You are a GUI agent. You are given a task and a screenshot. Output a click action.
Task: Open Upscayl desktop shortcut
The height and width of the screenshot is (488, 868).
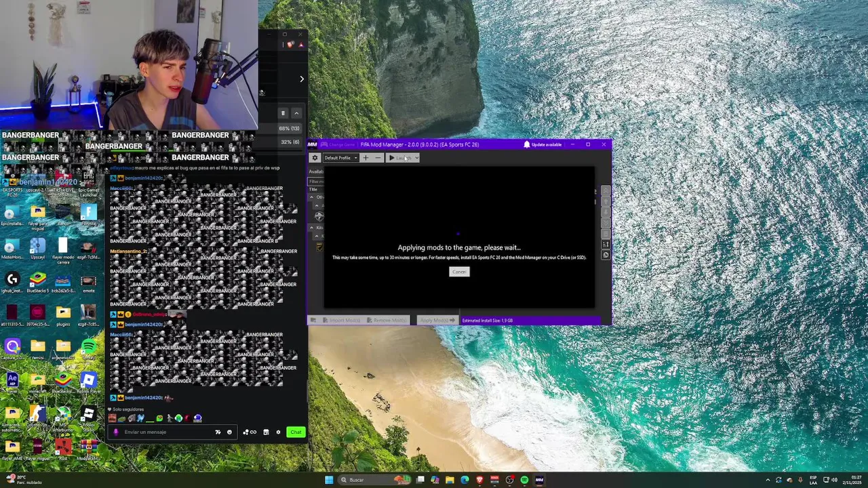click(37, 249)
